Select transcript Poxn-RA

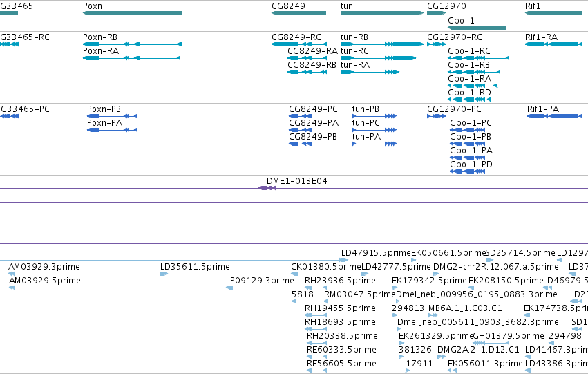coord(131,58)
